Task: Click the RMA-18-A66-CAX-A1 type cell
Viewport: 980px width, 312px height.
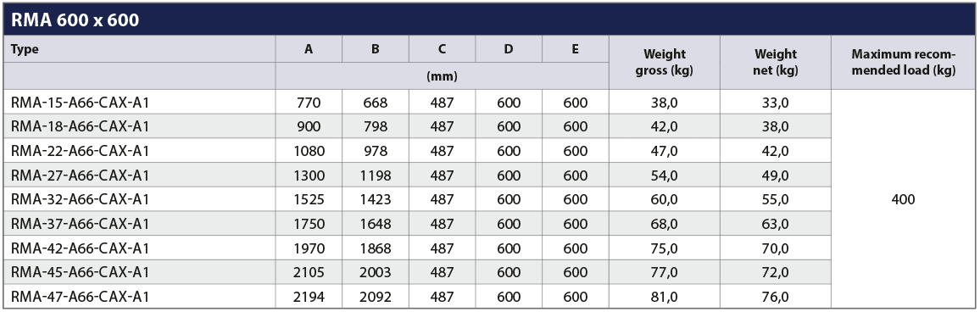Action: pyautogui.click(x=80, y=127)
